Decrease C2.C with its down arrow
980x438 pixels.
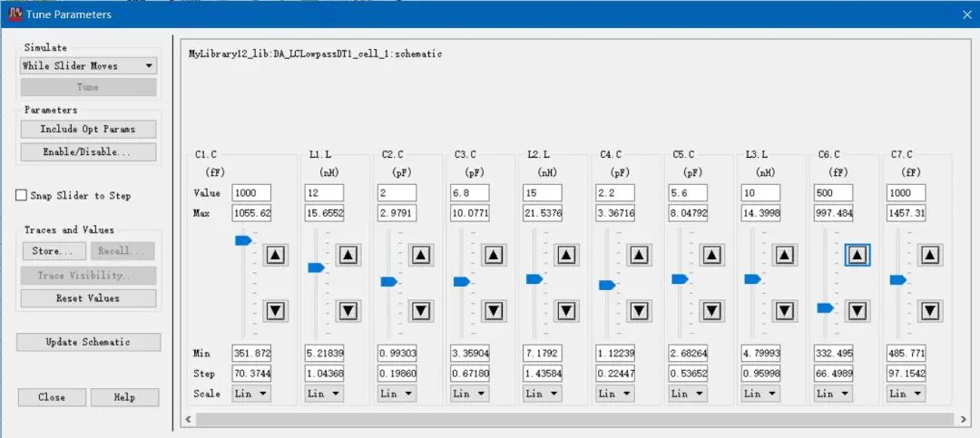[421, 310]
